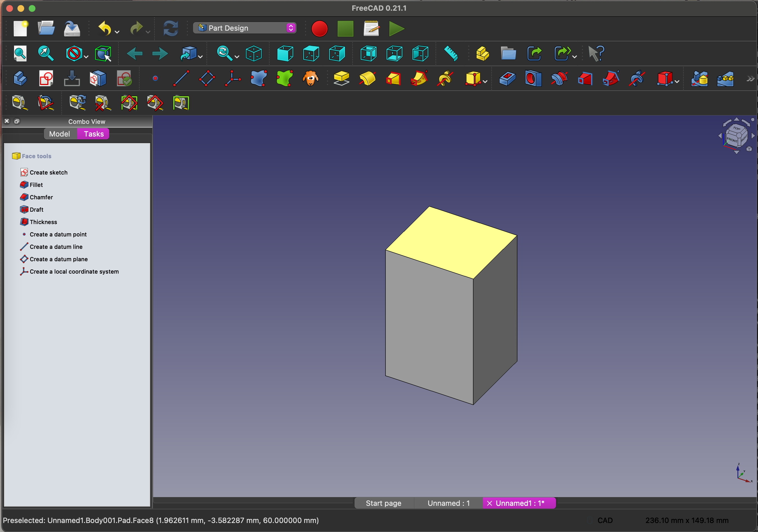Expand the Face tools tree item
Image resolution: width=758 pixels, height=532 pixels.
pyautogui.click(x=36, y=156)
